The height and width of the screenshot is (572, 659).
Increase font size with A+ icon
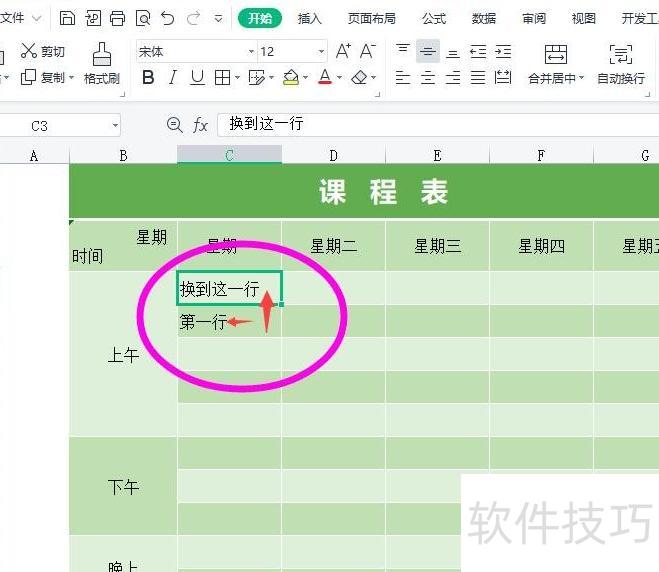pos(343,51)
